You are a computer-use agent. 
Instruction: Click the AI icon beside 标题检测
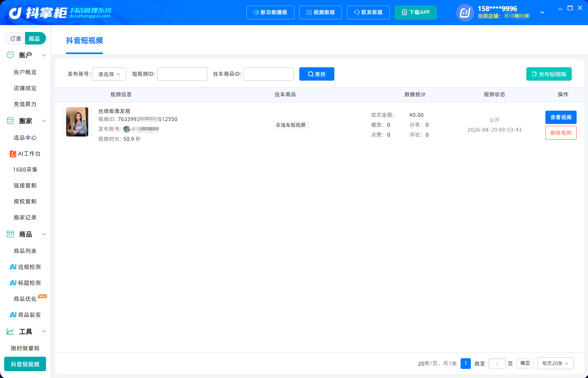click(x=13, y=283)
